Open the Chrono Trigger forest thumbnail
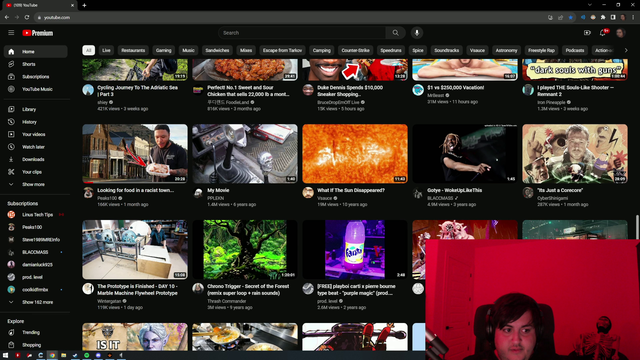This screenshot has width=640, height=360. click(245, 249)
